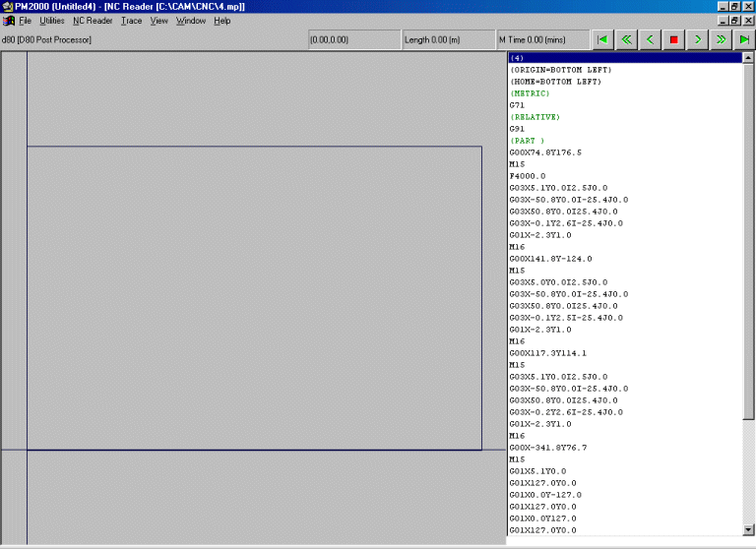Jump to end with the last playback button
Screen dimensions: 756x549
[x=744, y=40]
